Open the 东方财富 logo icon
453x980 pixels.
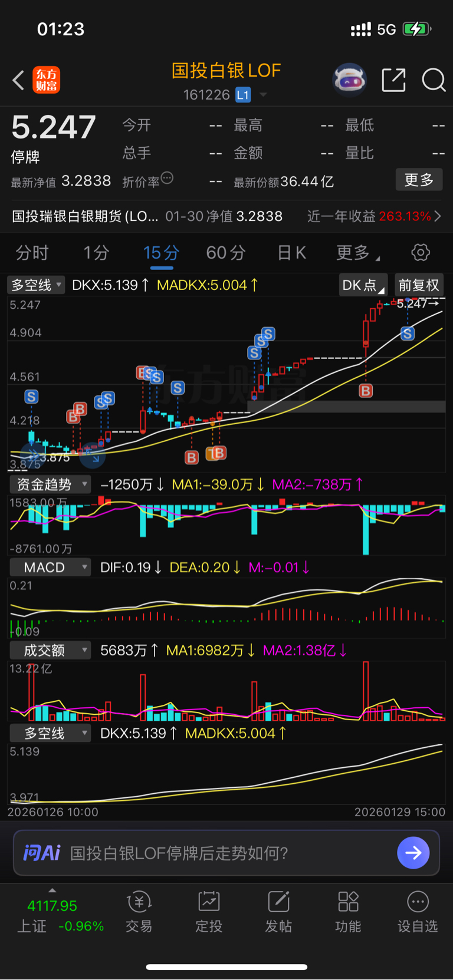point(46,80)
